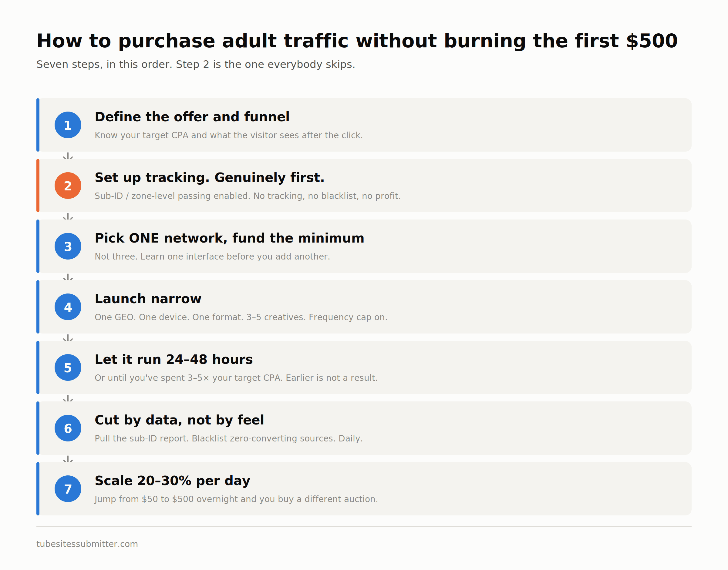Select the step 7 number badge
Screen dimensions: 728x570
point(68,489)
